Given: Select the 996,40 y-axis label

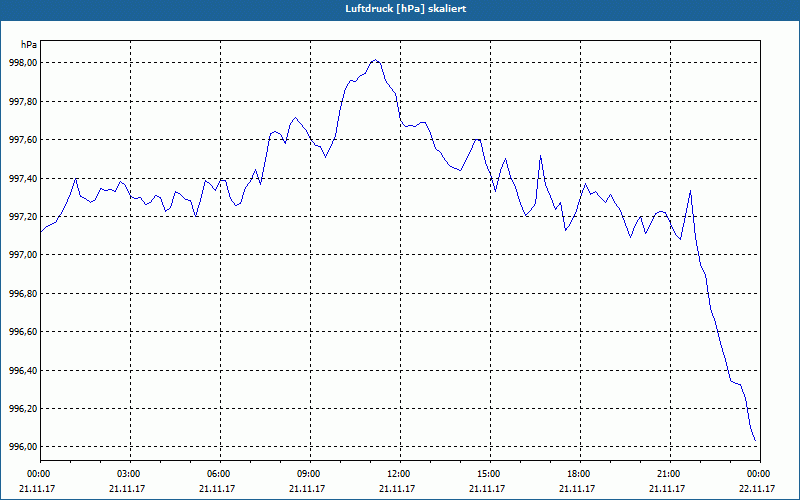Looking at the screenshot, I should [24, 371].
